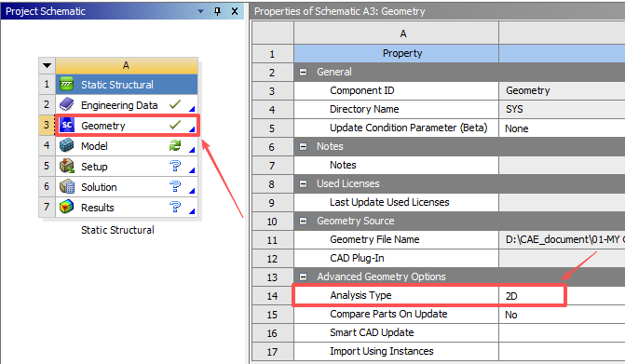Screen dimensions: 625x364
Task: Click Engineering Data green checkmark status
Action: tap(175, 104)
